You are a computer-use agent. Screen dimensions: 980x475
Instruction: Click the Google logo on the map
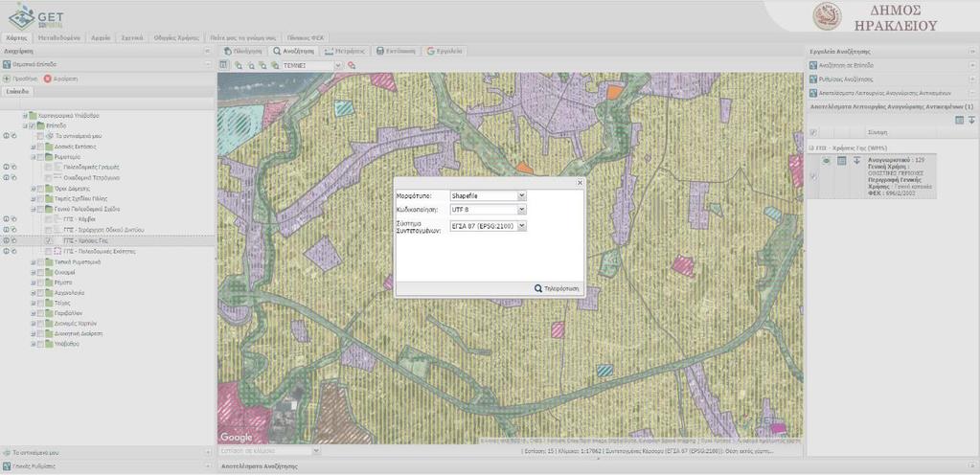pos(237,437)
